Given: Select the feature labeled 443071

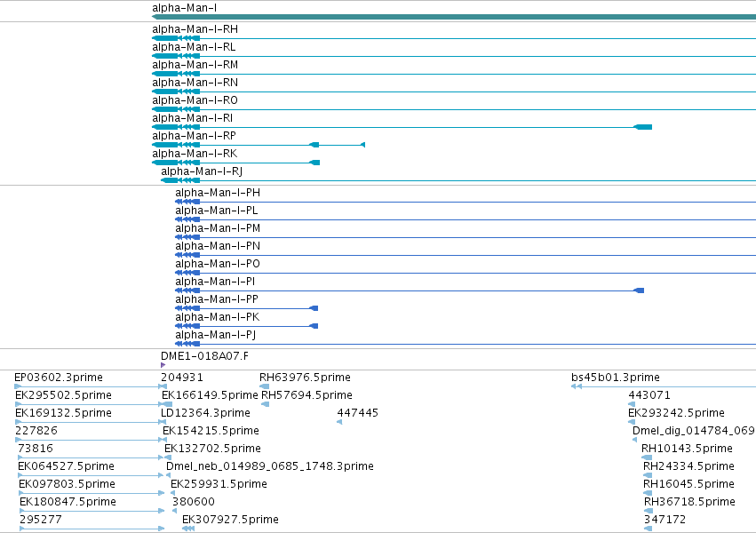Looking at the screenshot, I should pos(649,395).
